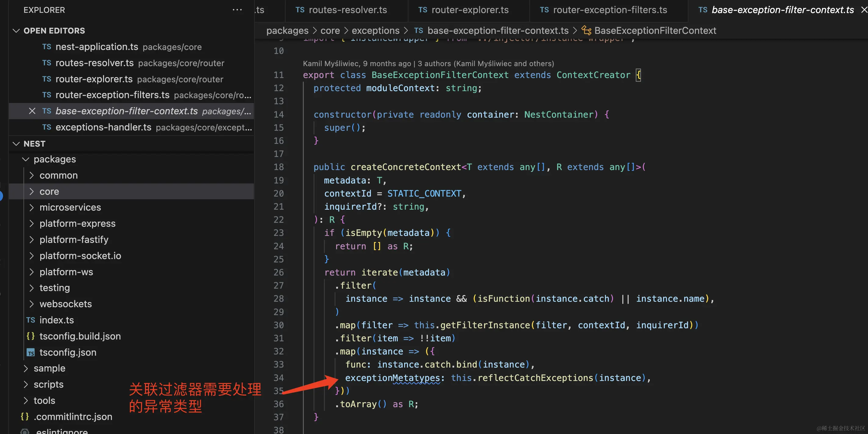
Task: Open tsconfig.build.json file
Action: tap(80, 336)
